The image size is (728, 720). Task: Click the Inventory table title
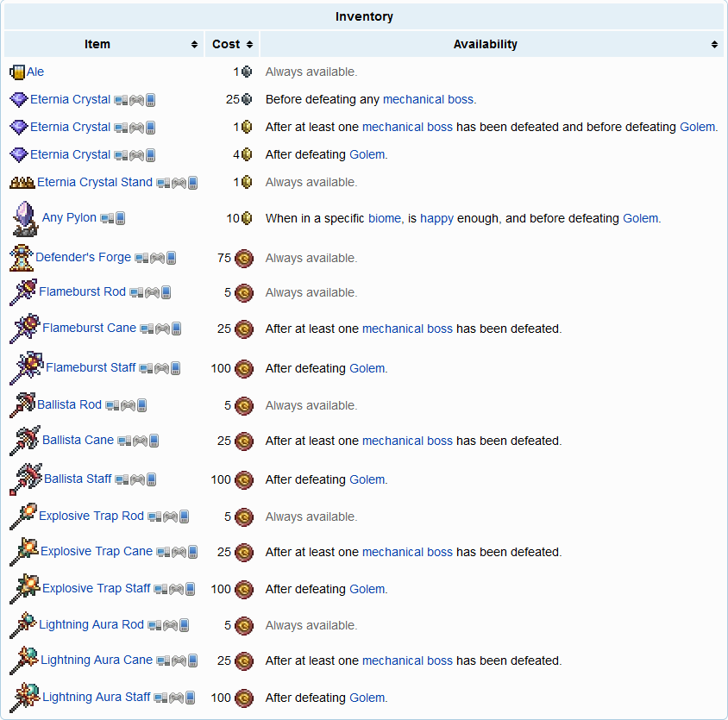[364, 16]
